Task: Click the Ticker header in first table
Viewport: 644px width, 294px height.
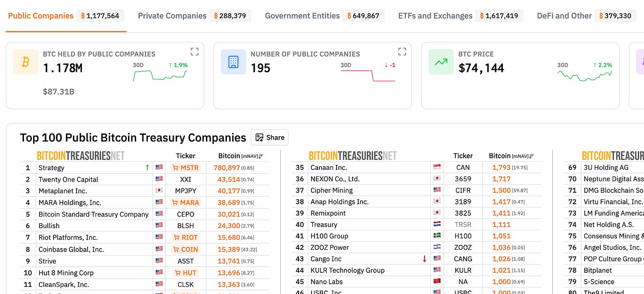Action: (185, 156)
